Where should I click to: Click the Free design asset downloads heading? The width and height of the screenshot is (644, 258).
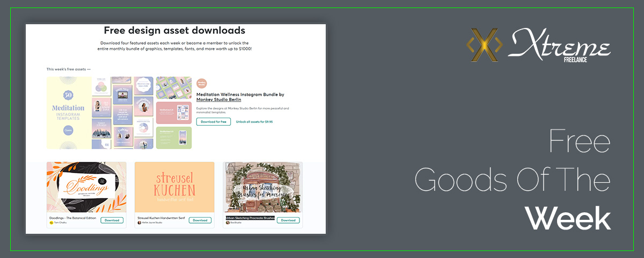174,31
